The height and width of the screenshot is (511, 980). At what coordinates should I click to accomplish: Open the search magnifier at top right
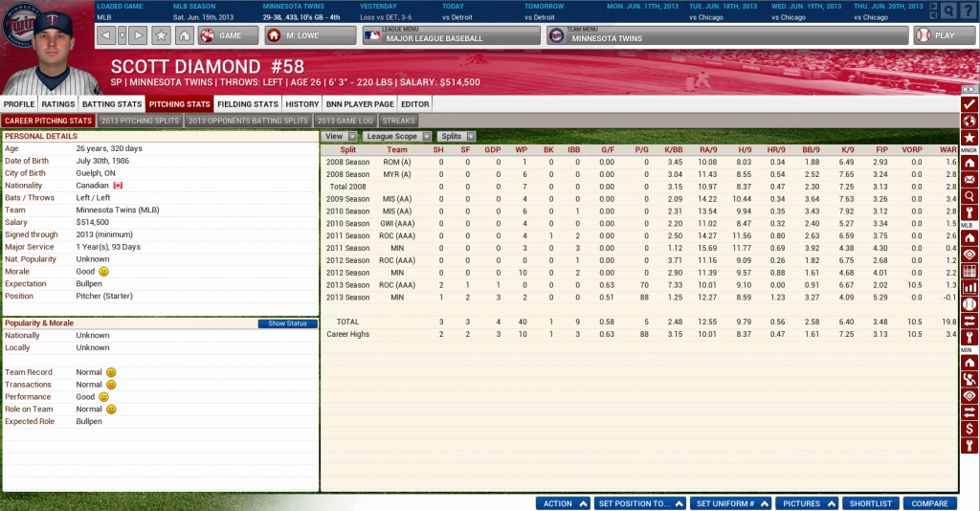[x=947, y=11]
